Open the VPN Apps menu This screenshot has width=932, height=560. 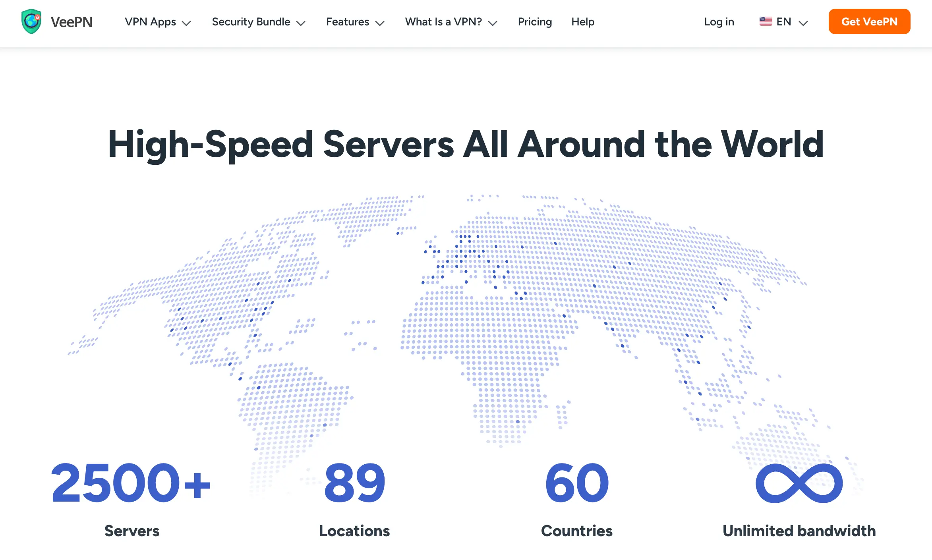150,22
